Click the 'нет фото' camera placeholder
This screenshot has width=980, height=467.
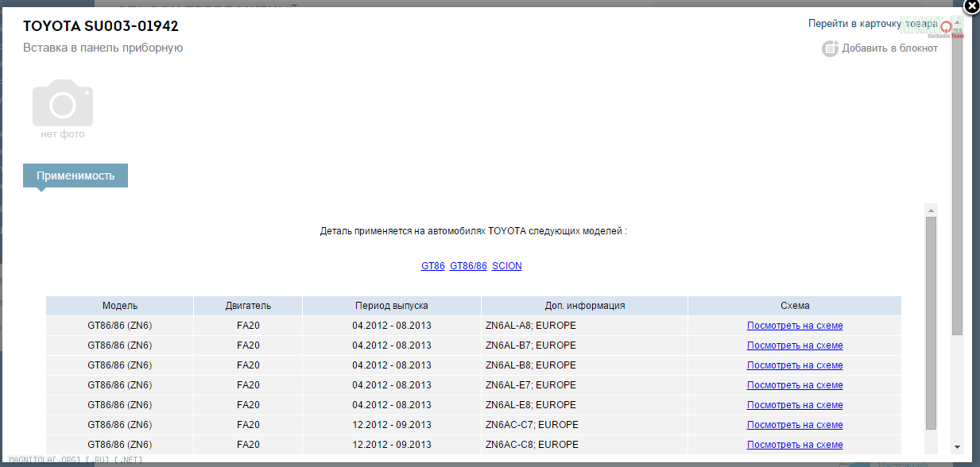point(63,109)
